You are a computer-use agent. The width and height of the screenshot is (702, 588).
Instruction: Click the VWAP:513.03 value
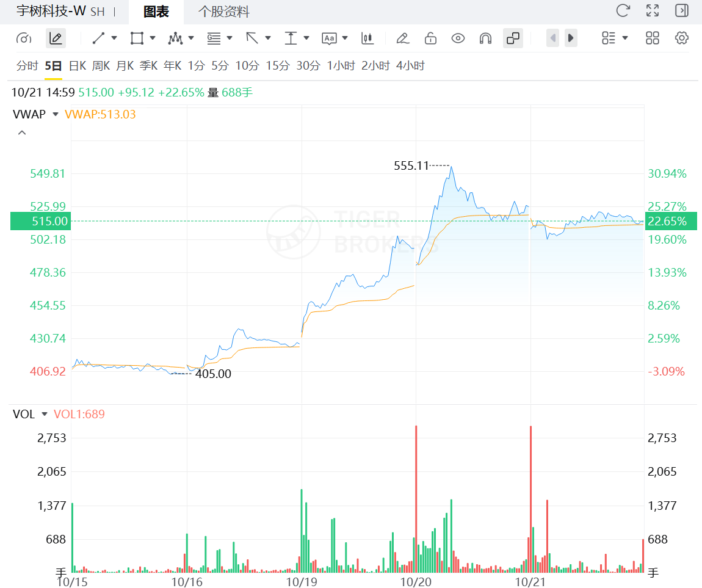[100, 114]
